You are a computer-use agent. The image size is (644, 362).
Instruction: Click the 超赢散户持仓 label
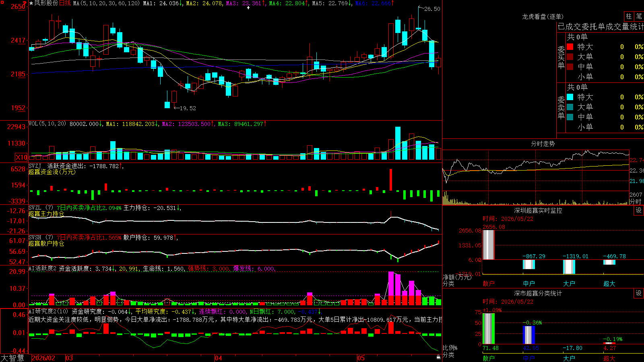pyautogui.click(x=46, y=243)
